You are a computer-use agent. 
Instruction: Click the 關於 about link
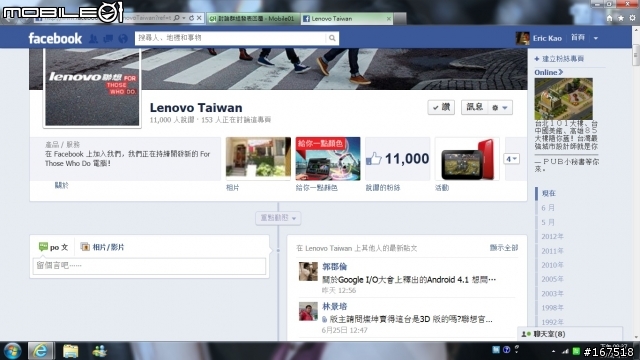pyautogui.click(x=62, y=185)
